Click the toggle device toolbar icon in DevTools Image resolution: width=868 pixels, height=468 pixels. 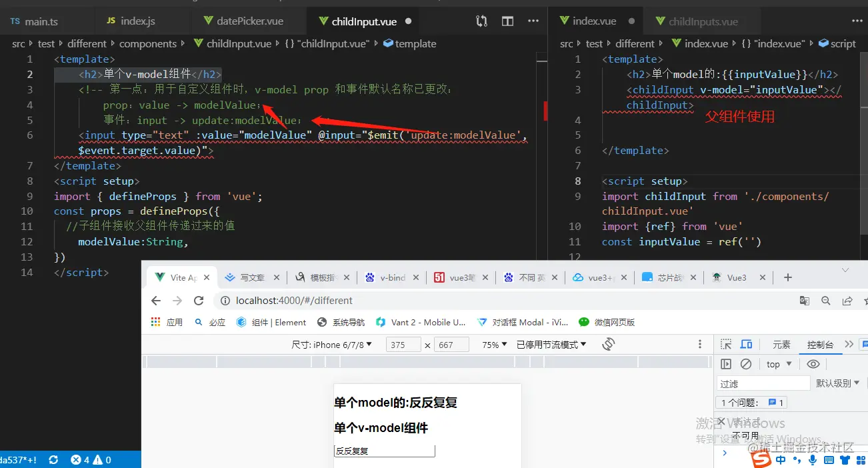746,344
